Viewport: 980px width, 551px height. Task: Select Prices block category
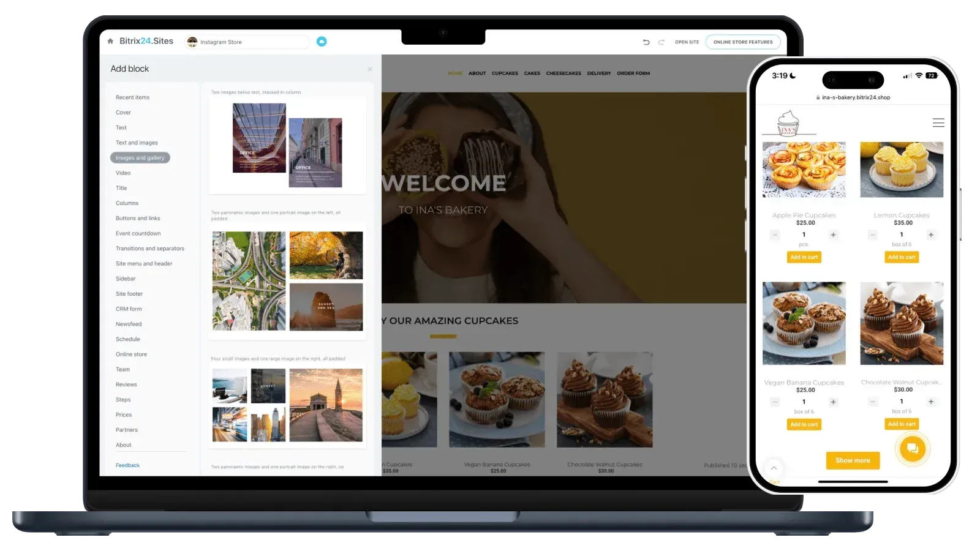point(124,415)
